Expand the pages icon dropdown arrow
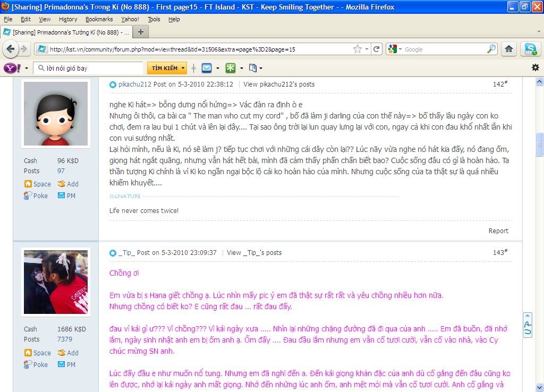The image size is (544, 392). [x=261, y=69]
